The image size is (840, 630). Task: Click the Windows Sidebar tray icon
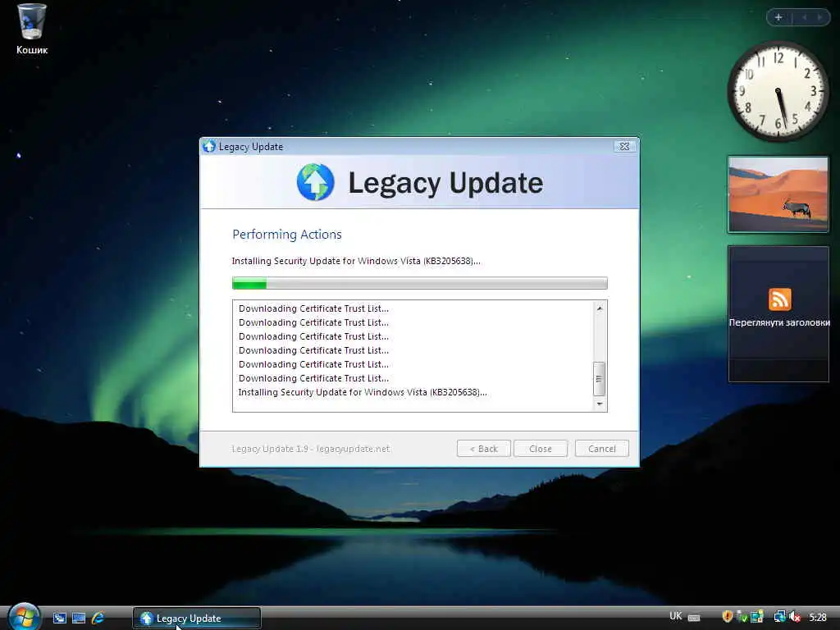click(x=757, y=617)
